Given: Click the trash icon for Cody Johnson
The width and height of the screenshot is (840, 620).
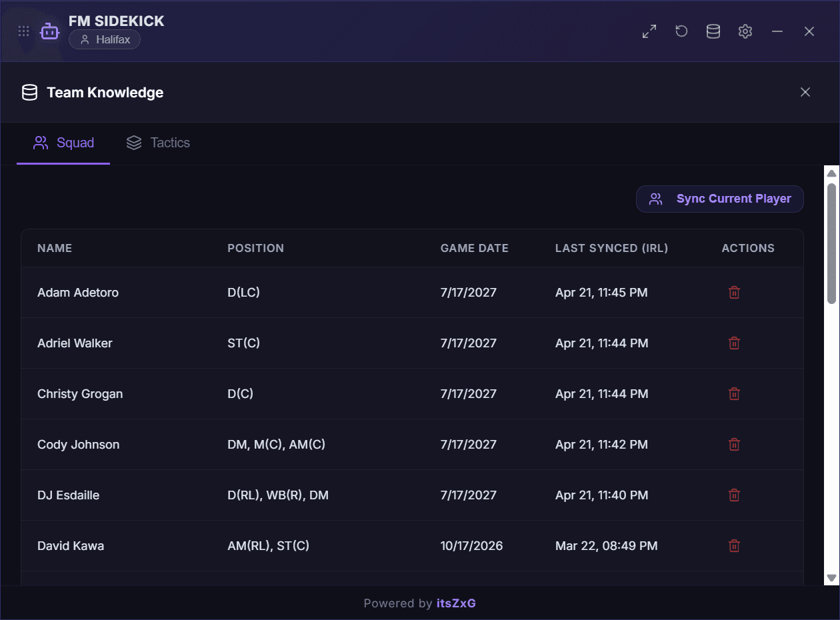Looking at the screenshot, I should [734, 445].
